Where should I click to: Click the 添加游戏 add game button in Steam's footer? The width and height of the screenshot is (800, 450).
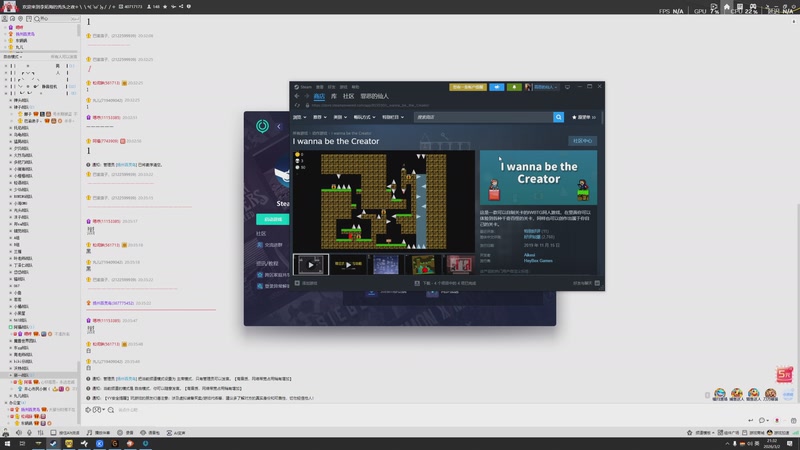click(306, 283)
